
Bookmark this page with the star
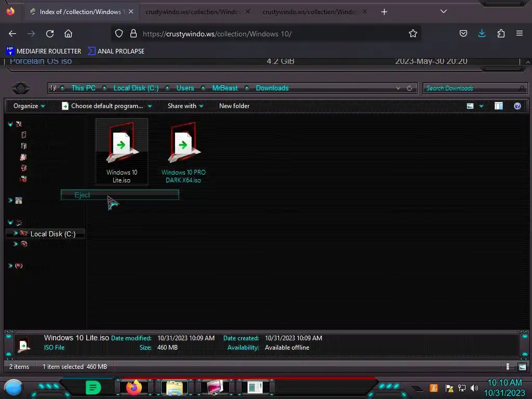click(413, 34)
